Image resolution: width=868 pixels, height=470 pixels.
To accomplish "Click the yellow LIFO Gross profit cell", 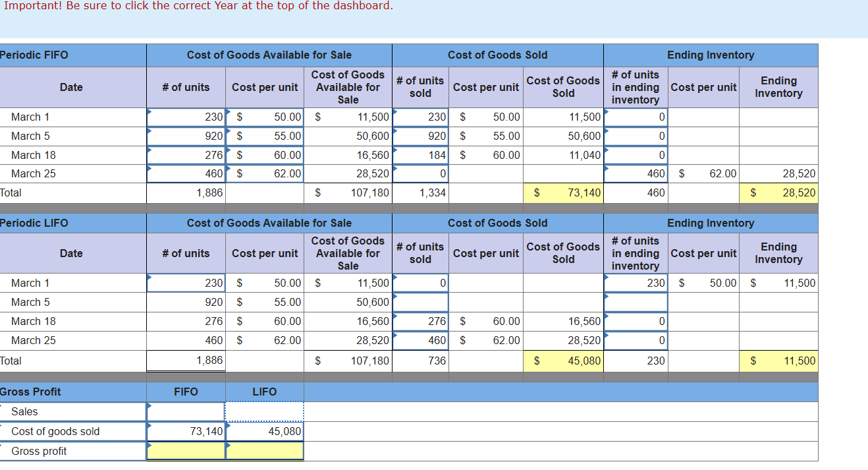I will pyautogui.click(x=265, y=451).
